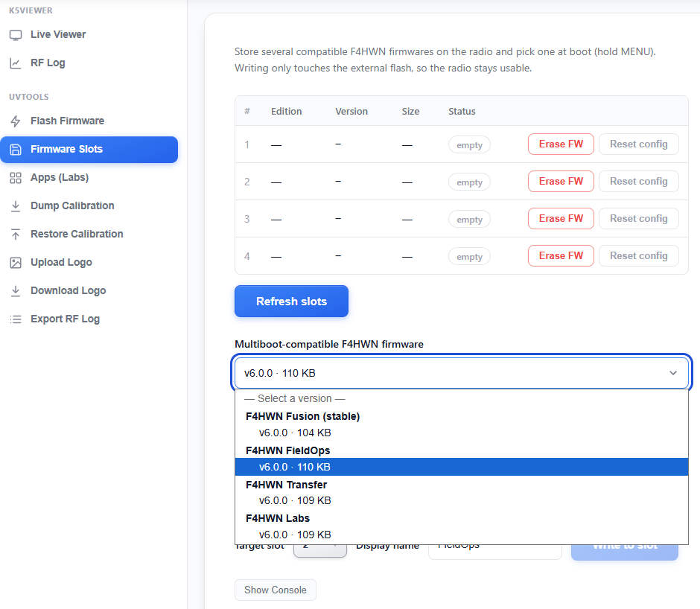The height and width of the screenshot is (609, 700).
Task: Click the Restore Calibration upload icon
Action: [x=16, y=234]
